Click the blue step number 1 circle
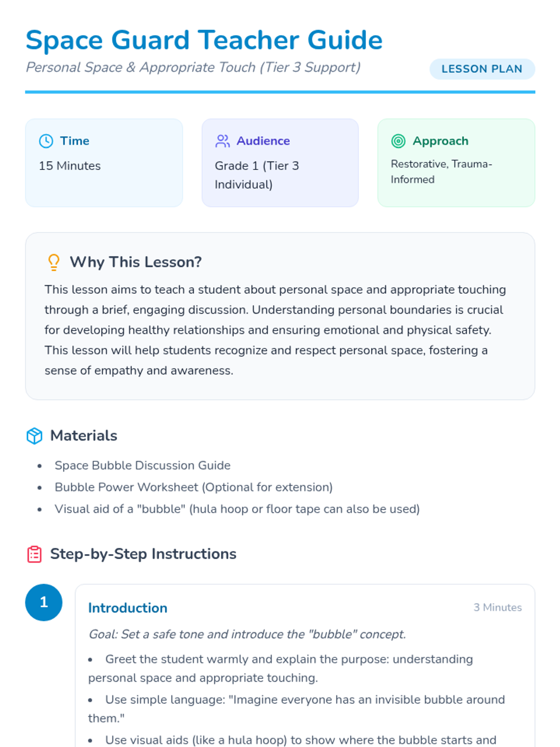The image size is (560, 747). 44,602
